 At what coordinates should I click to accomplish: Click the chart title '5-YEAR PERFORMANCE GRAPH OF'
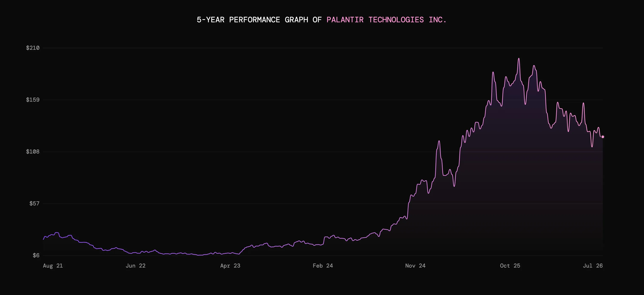tap(259, 20)
